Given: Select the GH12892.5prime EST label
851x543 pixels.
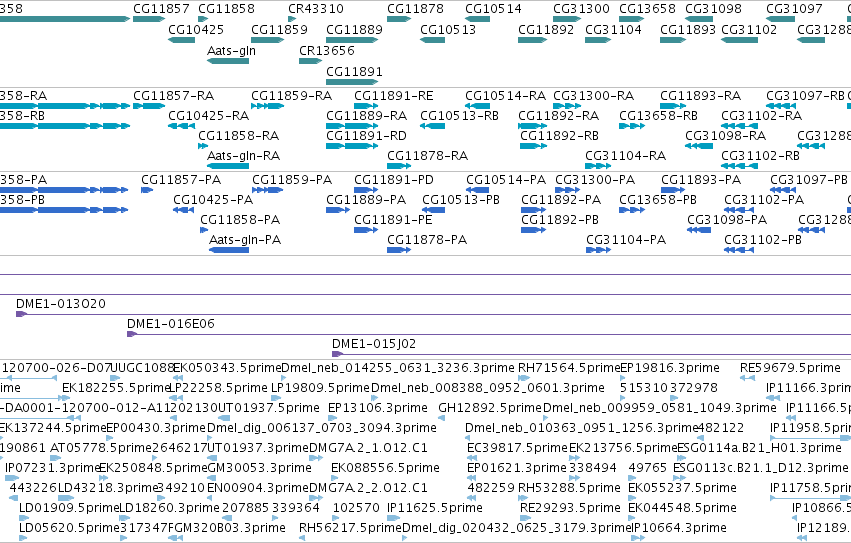Looking at the screenshot, I should click(490, 408).
